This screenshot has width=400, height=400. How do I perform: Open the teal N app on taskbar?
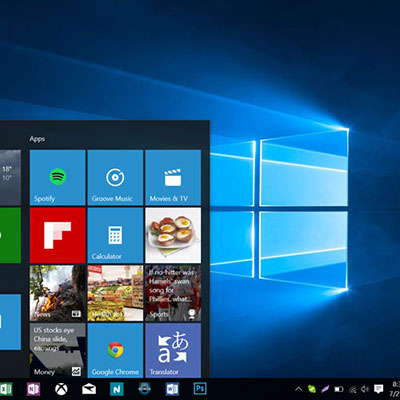117,389
